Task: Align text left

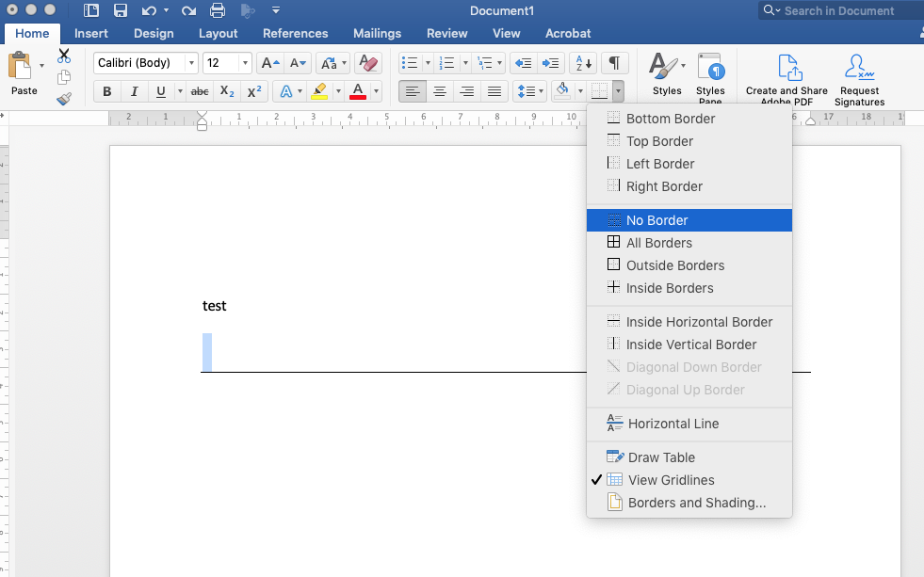Action: (x=413, y=91)
